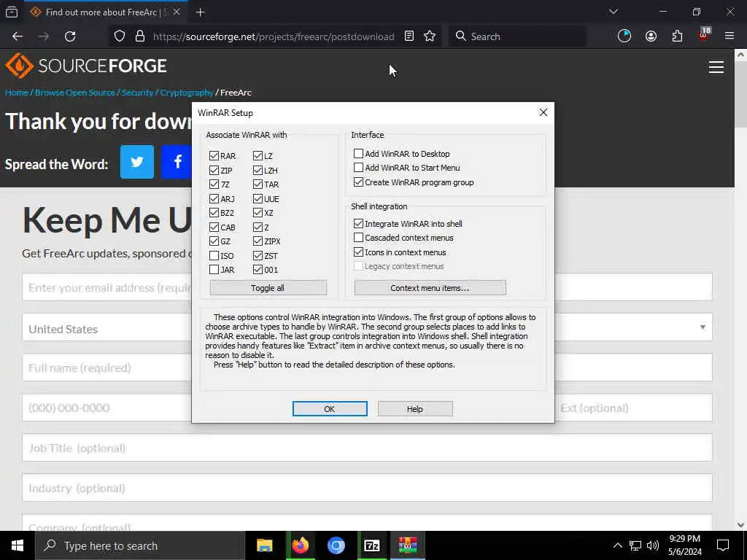Close the WinRAR Setup dialog
747x560 pixels.
(543, 112)
